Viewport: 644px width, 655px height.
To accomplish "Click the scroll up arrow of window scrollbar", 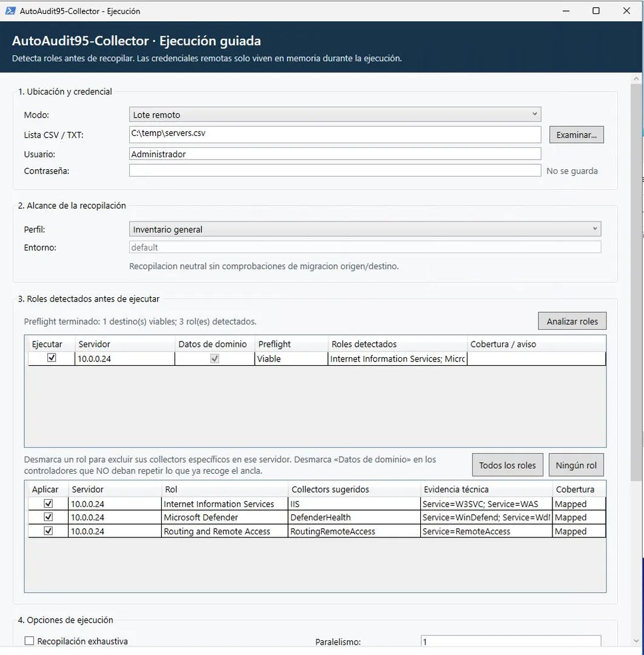I will tap(636, 78).
